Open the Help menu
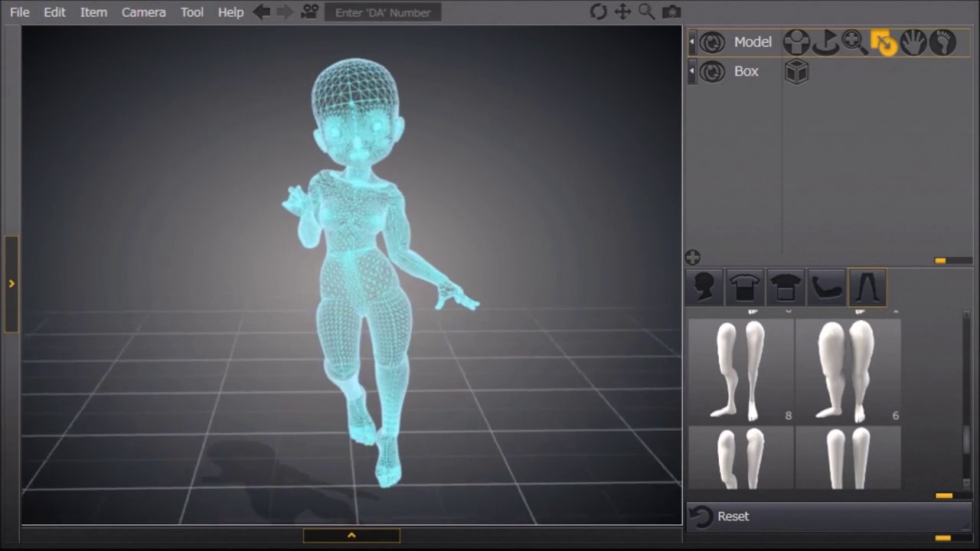The height and width of the screenshot is (551, 980). click(x=230, y=12)
